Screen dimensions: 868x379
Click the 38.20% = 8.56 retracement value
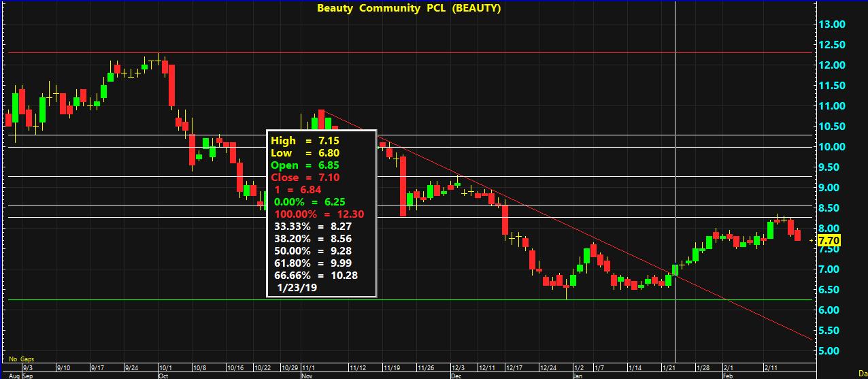click(x=312, y=239)
